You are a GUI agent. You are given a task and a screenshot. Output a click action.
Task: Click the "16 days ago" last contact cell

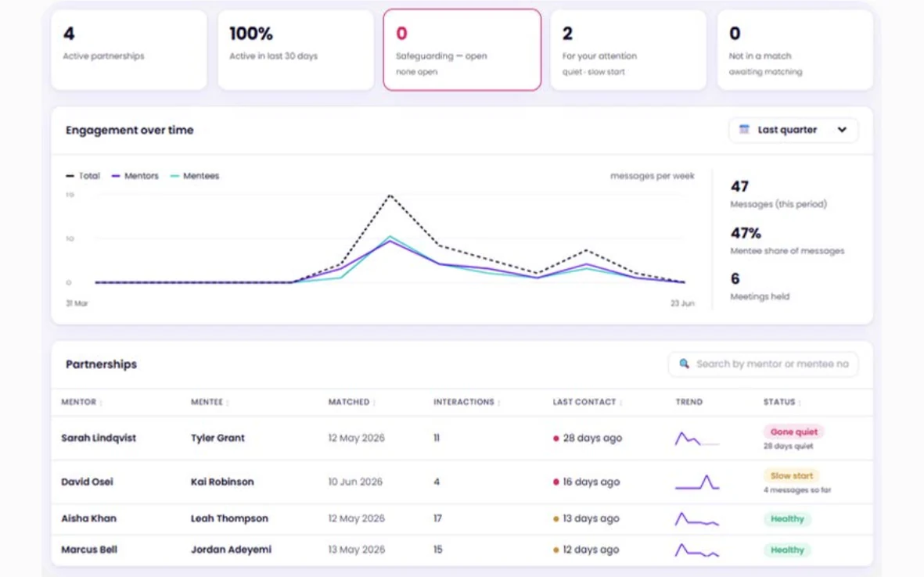586,482
